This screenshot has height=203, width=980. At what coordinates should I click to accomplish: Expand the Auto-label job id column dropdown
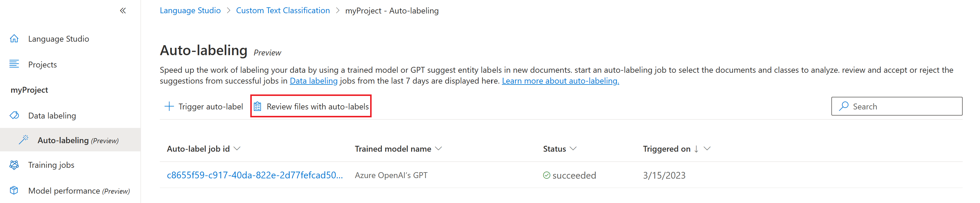237,149
